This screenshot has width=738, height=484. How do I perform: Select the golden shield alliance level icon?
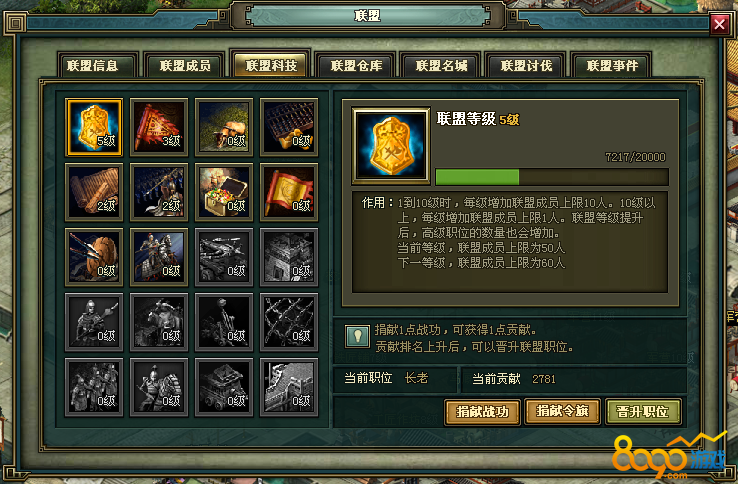pos(94,127)
